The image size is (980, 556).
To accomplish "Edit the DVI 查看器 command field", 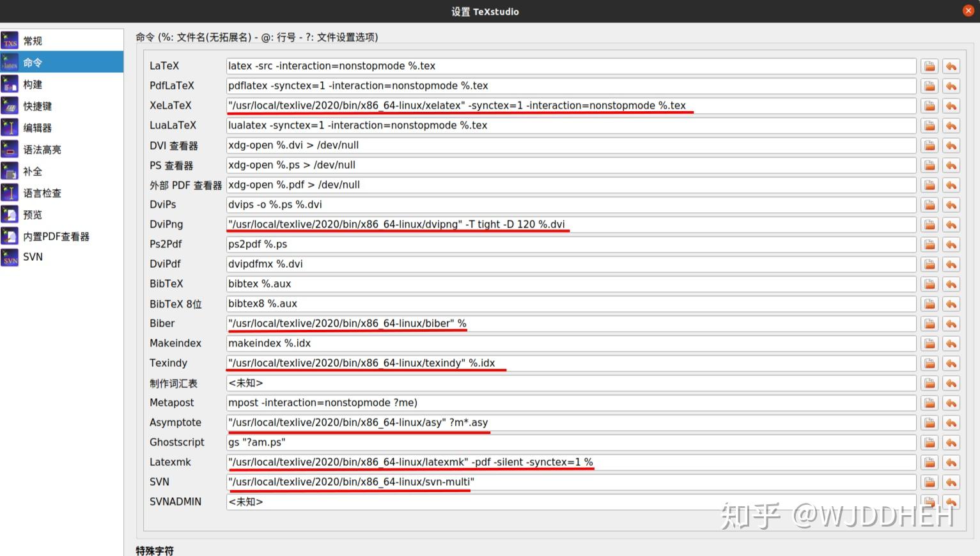I will 572,145.
